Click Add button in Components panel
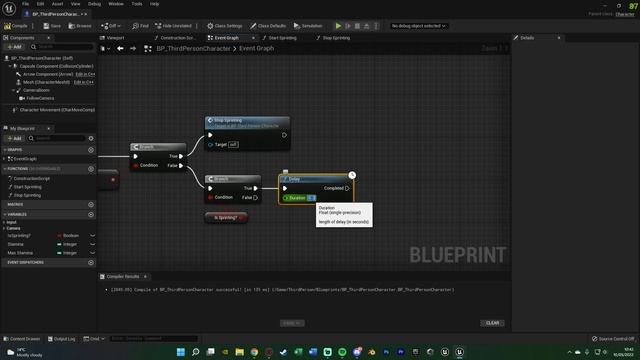The height and width of the screenshot is (360, 640). 14,47
